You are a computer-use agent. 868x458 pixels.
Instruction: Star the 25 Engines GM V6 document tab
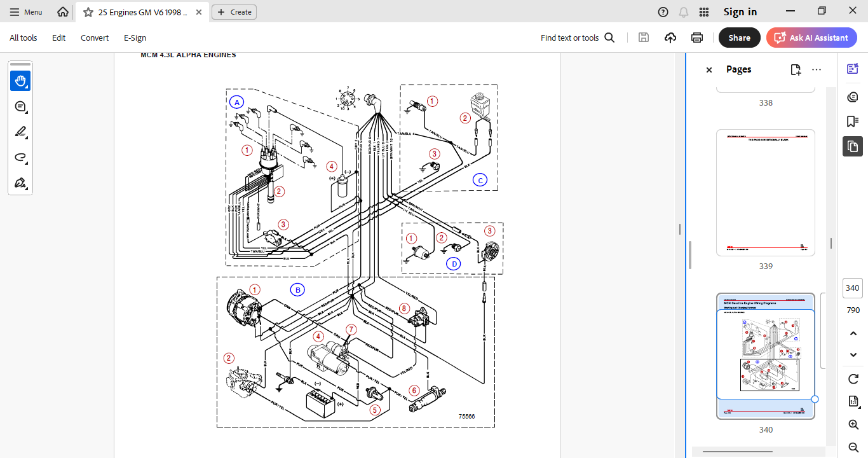88,12
